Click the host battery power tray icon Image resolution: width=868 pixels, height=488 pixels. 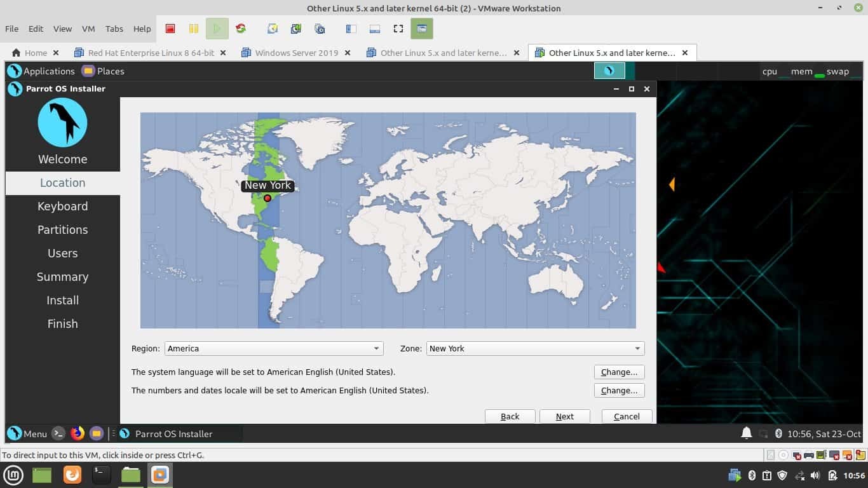[832, 475]
